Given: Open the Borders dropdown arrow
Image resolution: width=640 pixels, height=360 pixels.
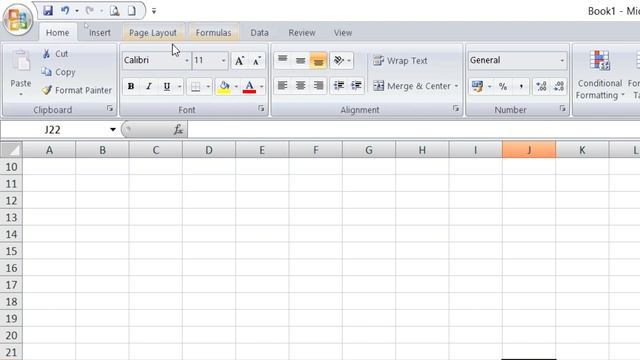Looking at the screenshot, I should click(x=208, y=87).
